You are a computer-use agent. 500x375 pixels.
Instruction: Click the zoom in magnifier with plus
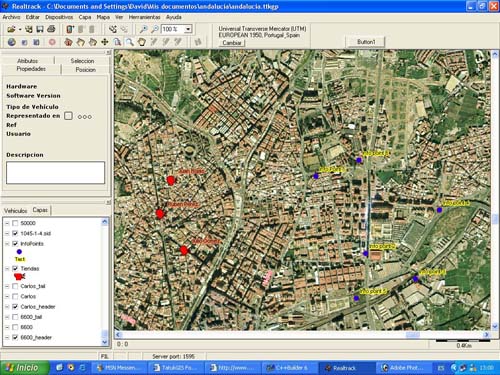[x=143, y=29]
